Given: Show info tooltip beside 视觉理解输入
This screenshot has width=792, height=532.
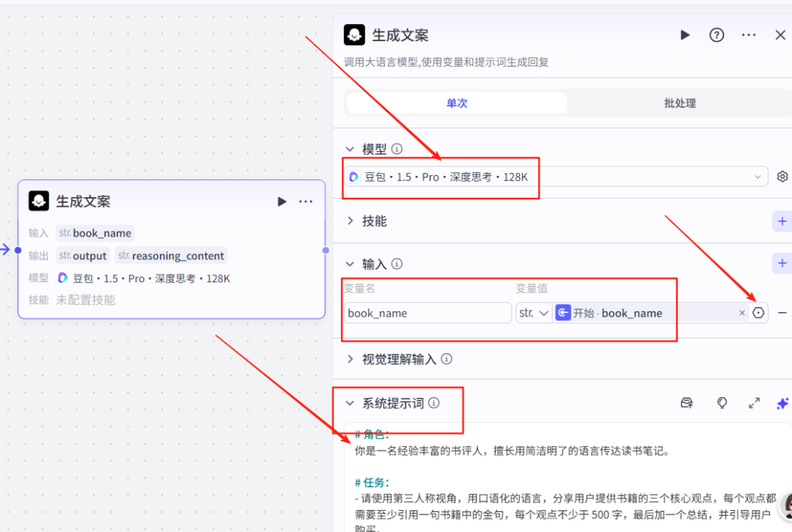Looking at the screenshot, I should click(x=447, y=359).
